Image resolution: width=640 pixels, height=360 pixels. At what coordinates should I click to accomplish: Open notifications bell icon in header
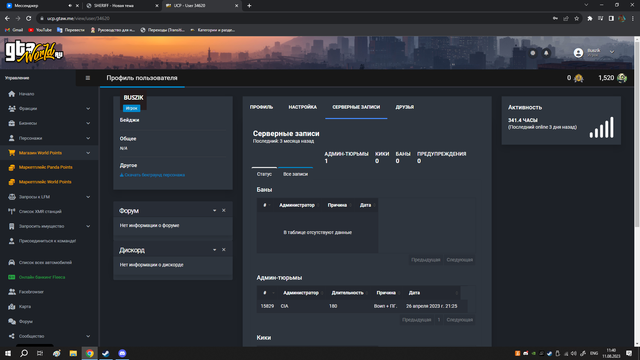click(x=546, y=53)
